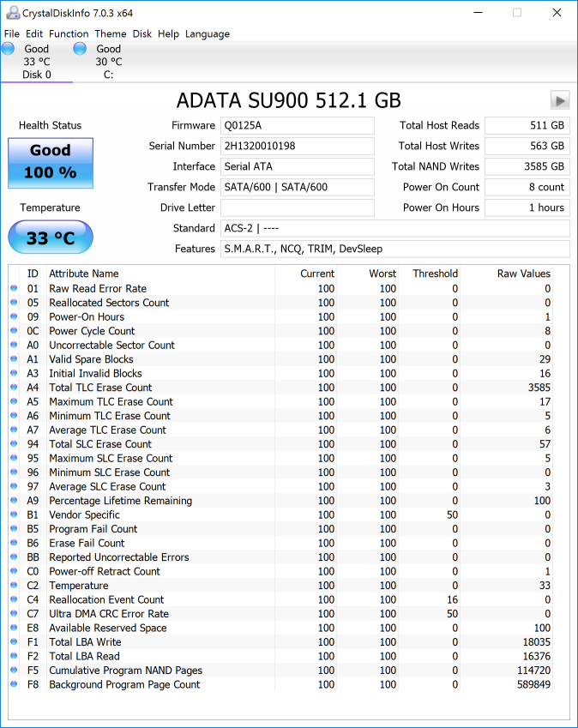The image size is (578, 728).
Task: Click status dot for Background Program Page Count
Action: point(14,684)
